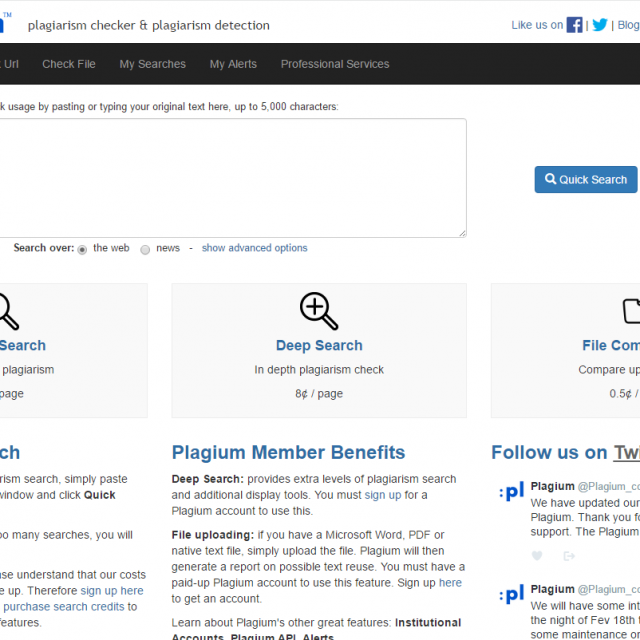640x640 pixels.
Task: Select 'news' search radio button
Action: [145, 249]
